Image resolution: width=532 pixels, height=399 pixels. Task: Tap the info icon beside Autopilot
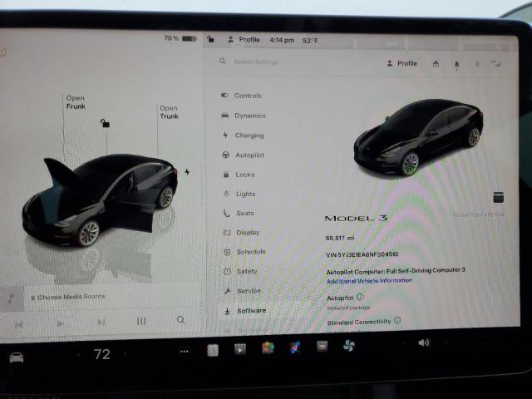coord(360,298)
